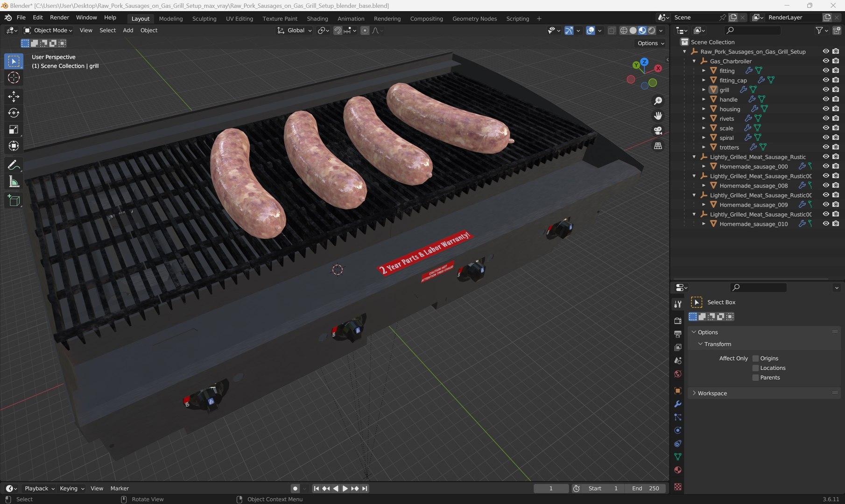Activate the Rotate tool
This screenshot has height=504, width=845.
(14, 113)
